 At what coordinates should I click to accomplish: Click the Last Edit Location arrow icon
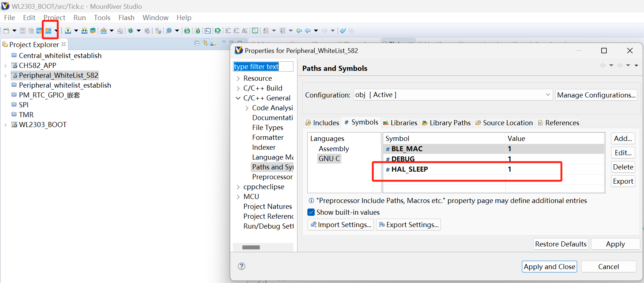coord(299,31)
